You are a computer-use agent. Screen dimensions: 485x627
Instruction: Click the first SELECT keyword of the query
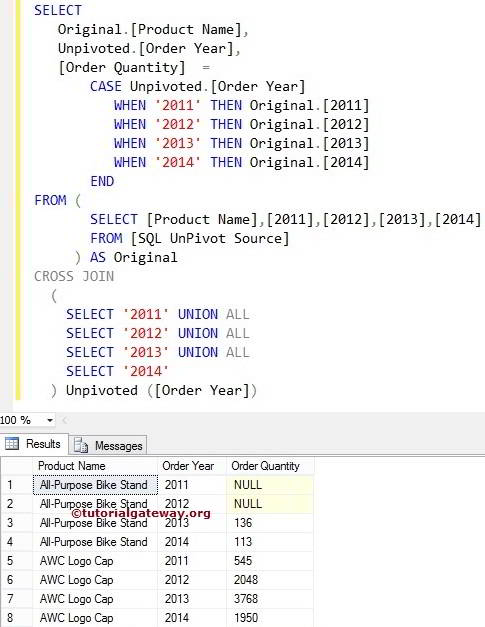pyautogui.click(x=58, y=10)
